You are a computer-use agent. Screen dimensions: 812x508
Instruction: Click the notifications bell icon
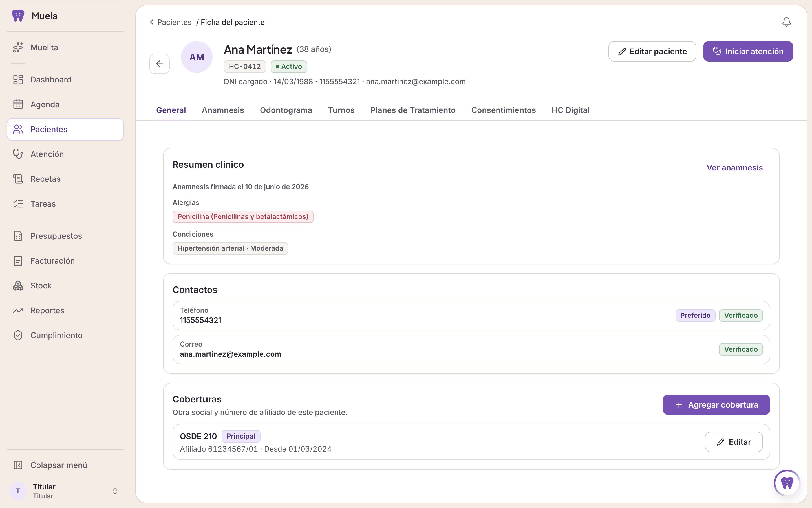[787, 22]
